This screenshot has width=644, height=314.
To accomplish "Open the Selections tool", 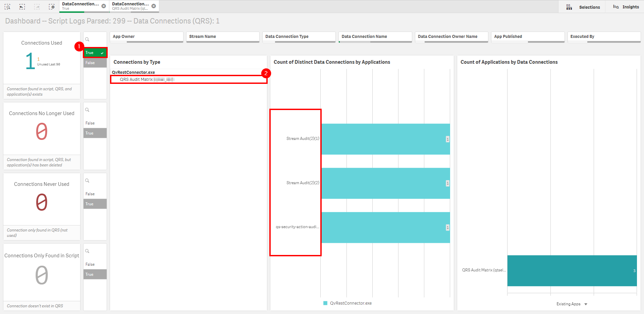I will pos(583,7).
